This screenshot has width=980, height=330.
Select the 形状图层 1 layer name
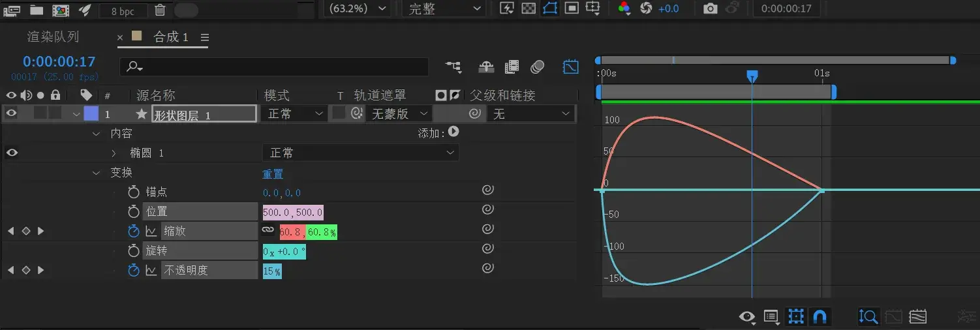coord(204,114)
